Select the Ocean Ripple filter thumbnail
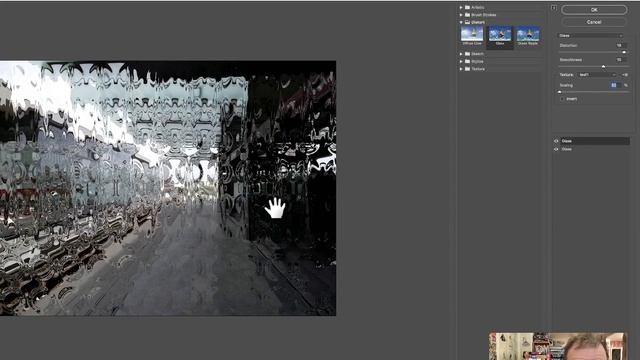Screen dimensions: 640x360 528,36
